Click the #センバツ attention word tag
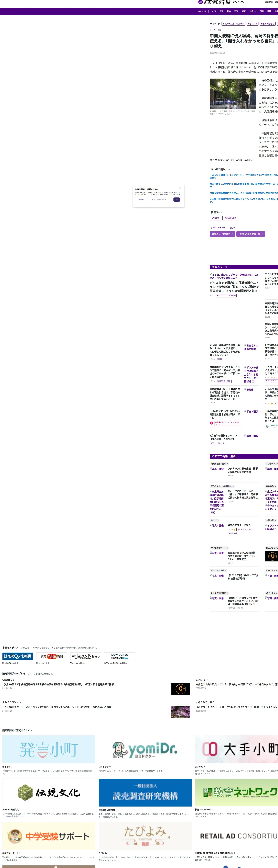The width and height of the screenshot is (278, 868). click(x=253, y=24)
